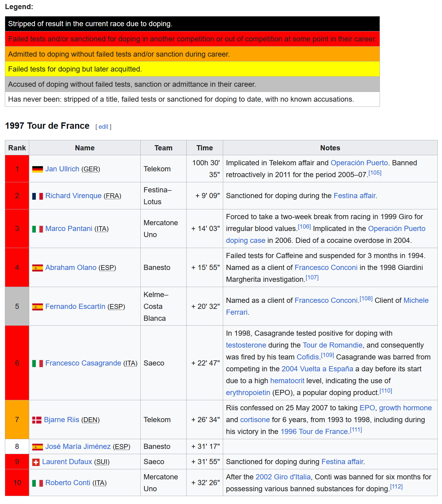Viewport: 442px width, 504px height.
Task: Open the testosterone link
Action: tap(246, 345)
